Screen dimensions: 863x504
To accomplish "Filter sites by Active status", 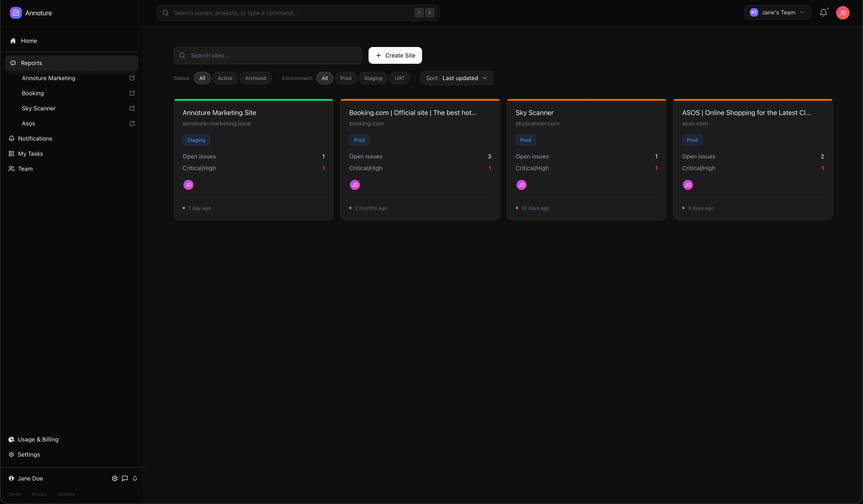I will tap(225, 78).
